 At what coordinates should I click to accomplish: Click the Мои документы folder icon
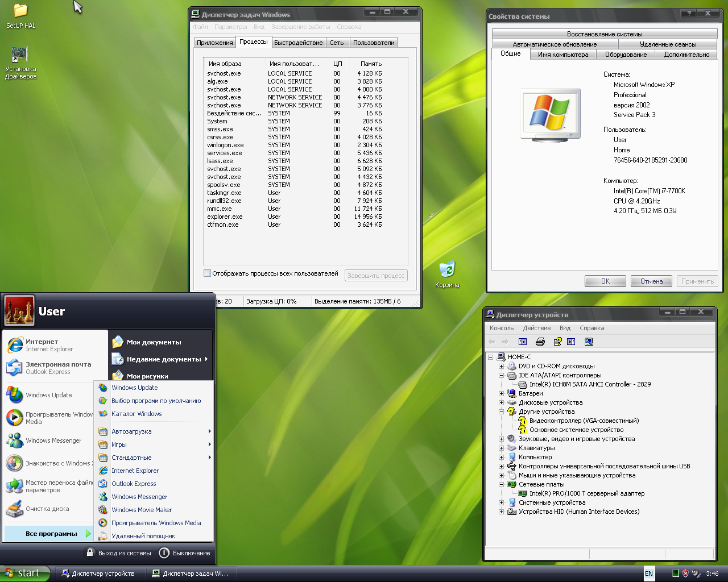[x=118, y=342]
